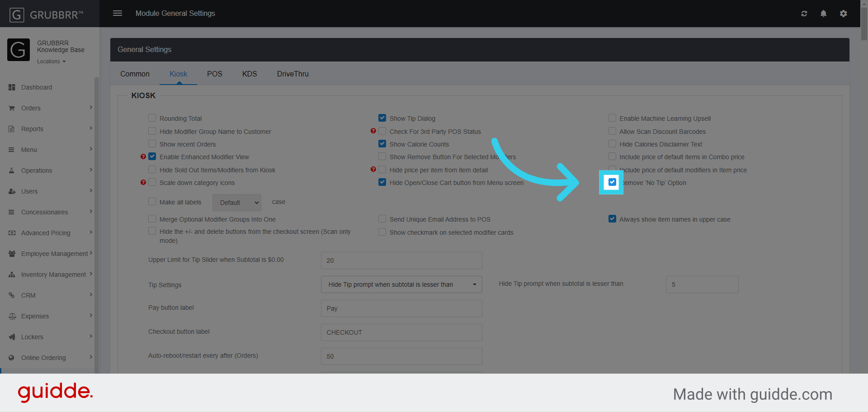Screen dimensions: 868x412
Task: Click help icon beside Hide price per item
Action: pos(373,169)
